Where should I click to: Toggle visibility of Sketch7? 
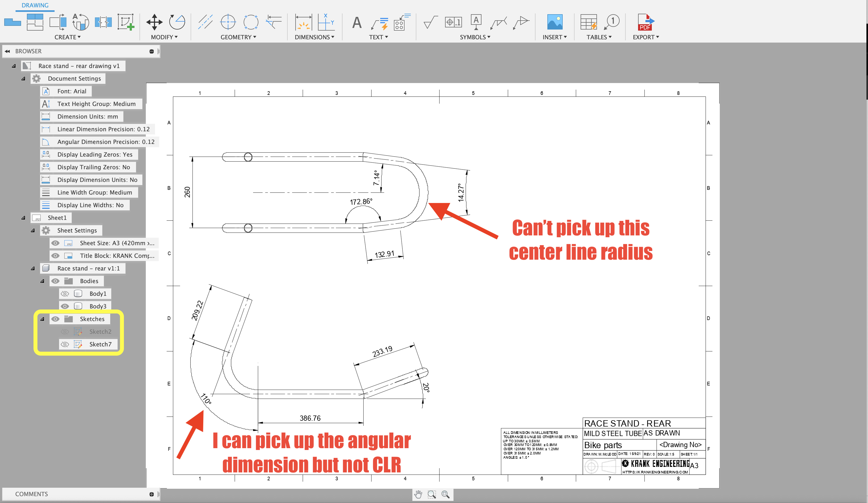point(65,344)
